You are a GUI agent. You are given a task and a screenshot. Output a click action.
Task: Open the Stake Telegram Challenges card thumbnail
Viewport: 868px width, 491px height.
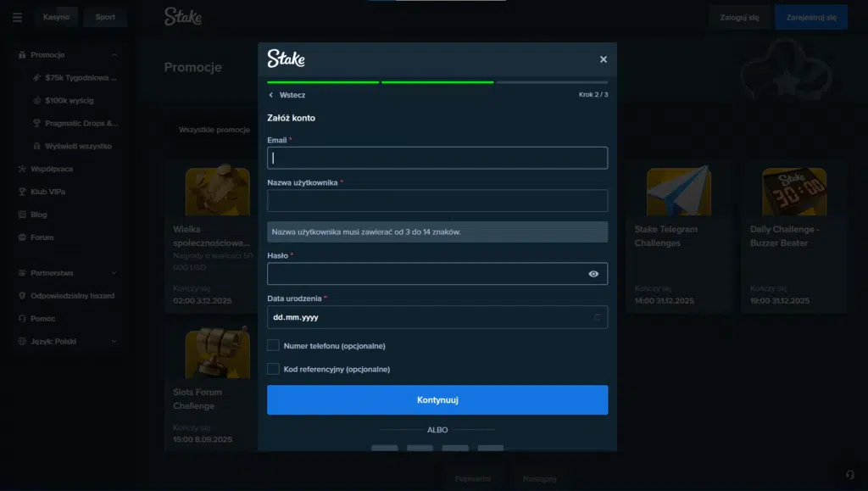(x=679, y=191)
